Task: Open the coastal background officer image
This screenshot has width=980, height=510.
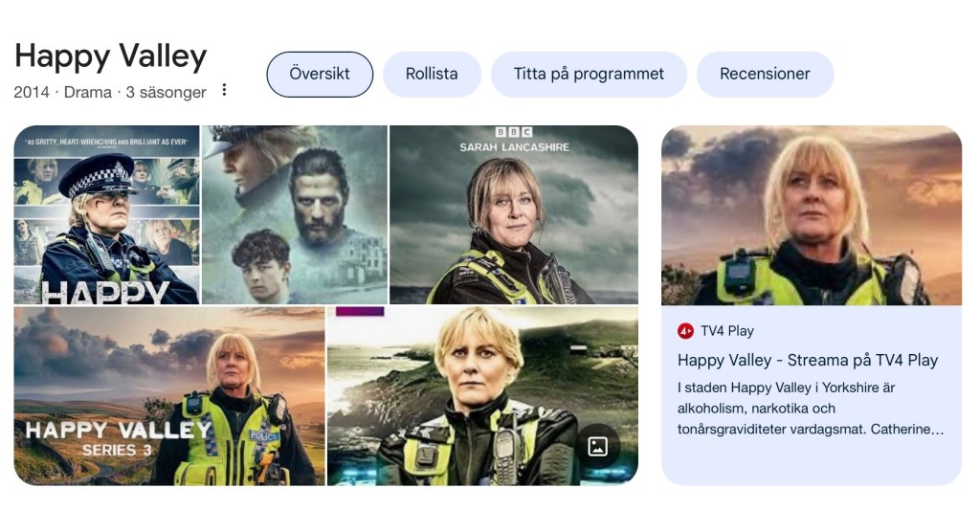Action: click(482, 395)
